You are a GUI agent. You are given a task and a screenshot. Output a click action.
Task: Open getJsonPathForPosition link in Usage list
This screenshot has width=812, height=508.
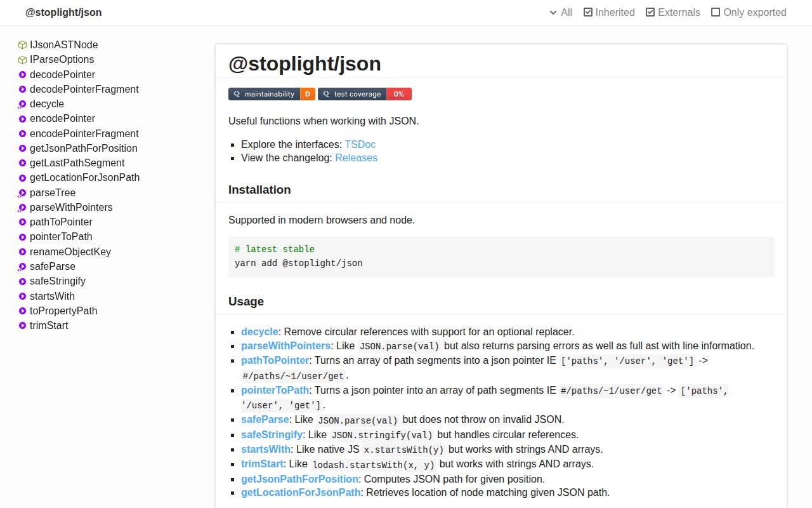point(299,479)
